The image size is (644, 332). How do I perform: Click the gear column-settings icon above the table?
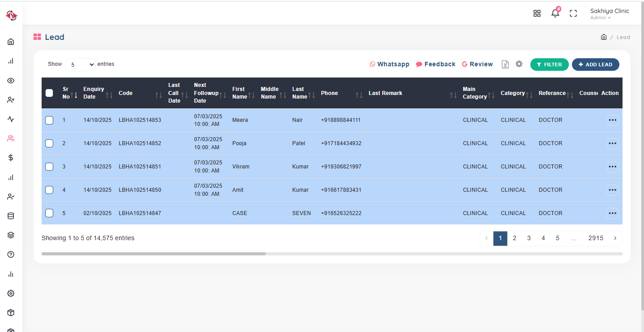[x=519, y=64]
